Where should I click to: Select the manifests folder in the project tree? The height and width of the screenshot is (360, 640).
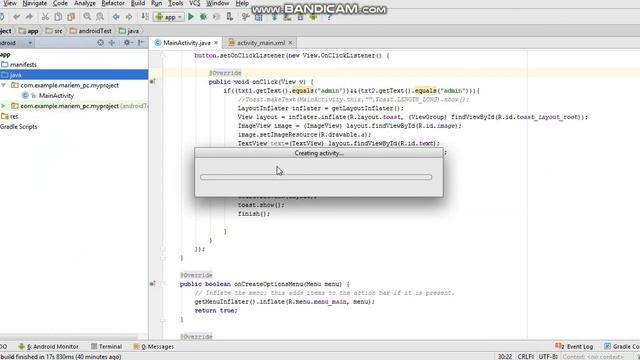pos(19,64)
